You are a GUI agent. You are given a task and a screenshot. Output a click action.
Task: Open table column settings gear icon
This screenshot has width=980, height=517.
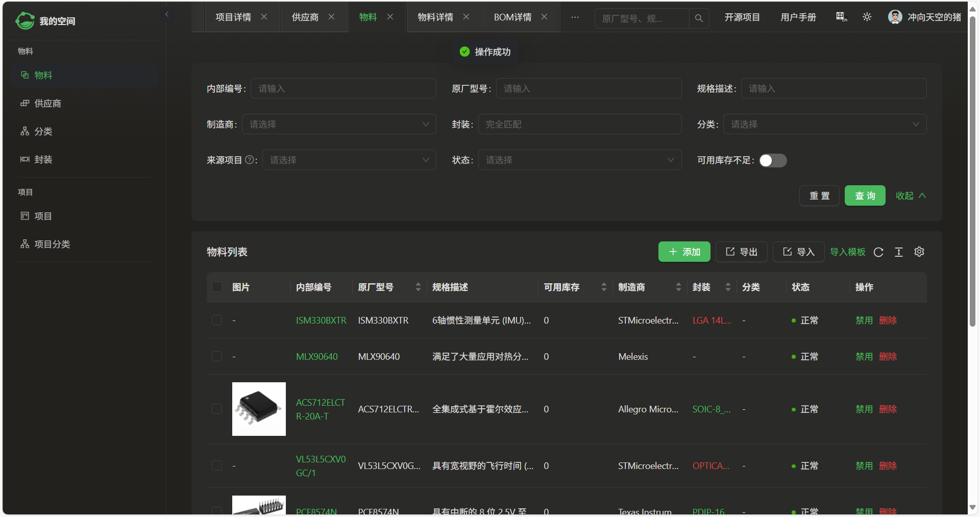[919, 252]
